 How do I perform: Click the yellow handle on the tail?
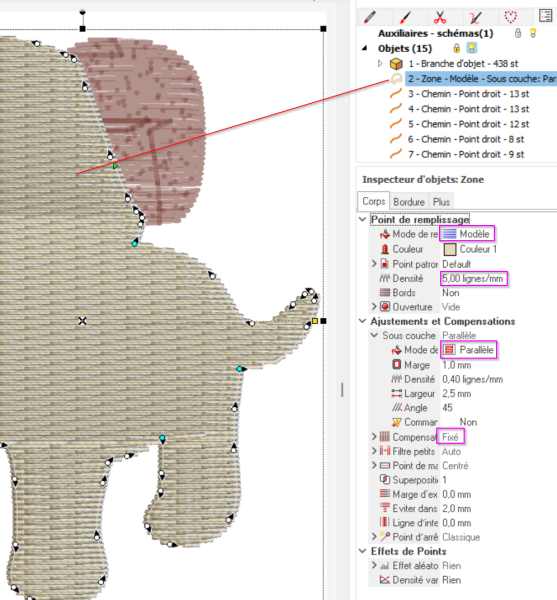click(315, 321)
